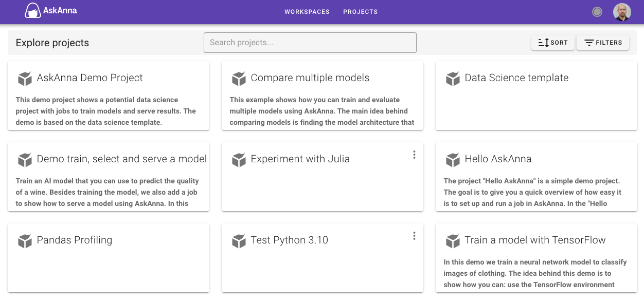Click the Data Science template cube icon
644x302 pixels.
click(452, 79)
